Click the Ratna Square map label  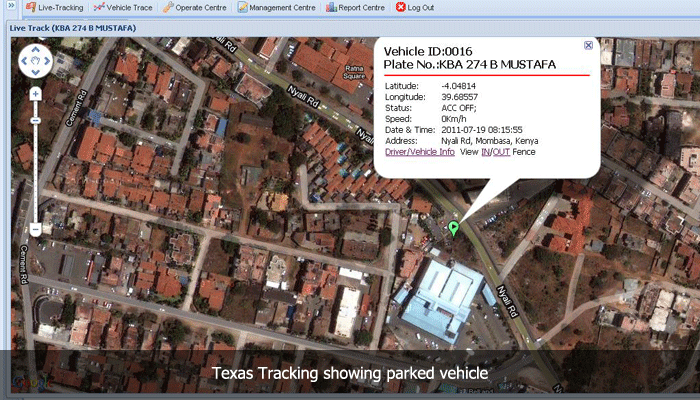pyautogui.click(x=354, y=72)
